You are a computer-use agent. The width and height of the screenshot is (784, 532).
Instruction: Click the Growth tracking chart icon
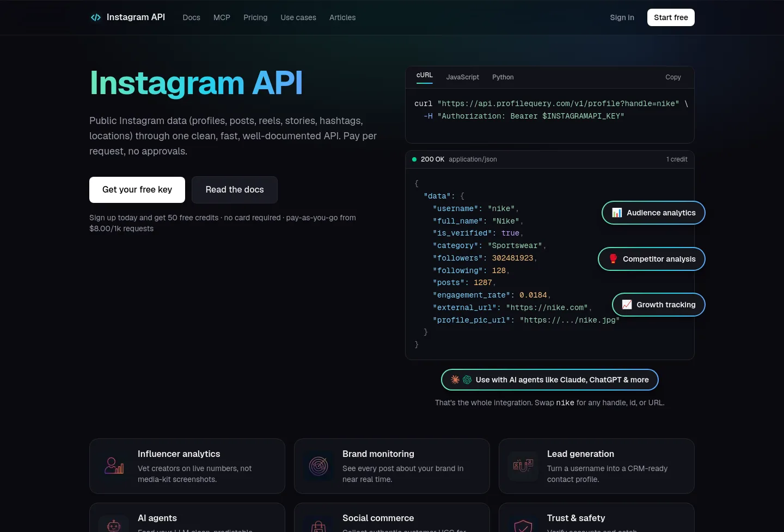(x=627, y=305)
